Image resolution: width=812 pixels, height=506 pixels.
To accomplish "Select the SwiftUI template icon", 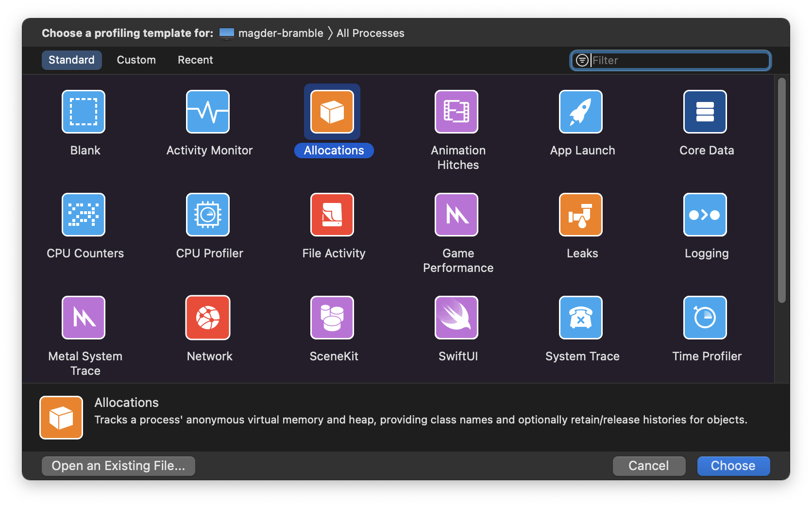I will point(457,318).
